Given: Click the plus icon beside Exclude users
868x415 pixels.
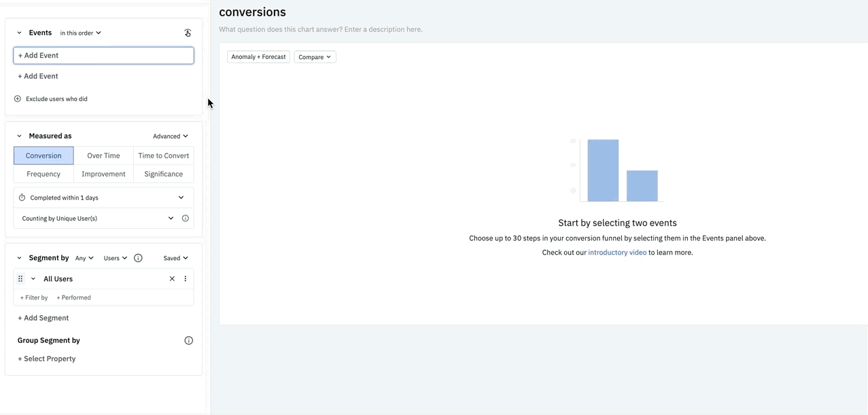Looking at the screenshot, I should [18, 99].
